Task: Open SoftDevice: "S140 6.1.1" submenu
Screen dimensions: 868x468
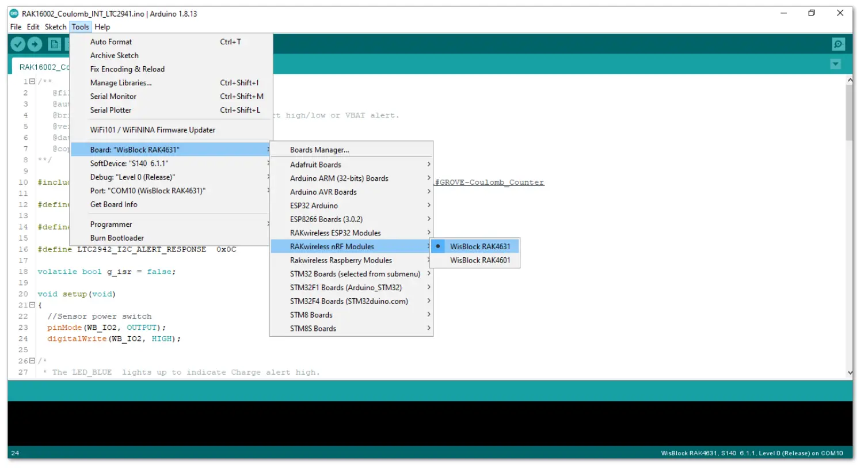Action: (x=171, y=163)
